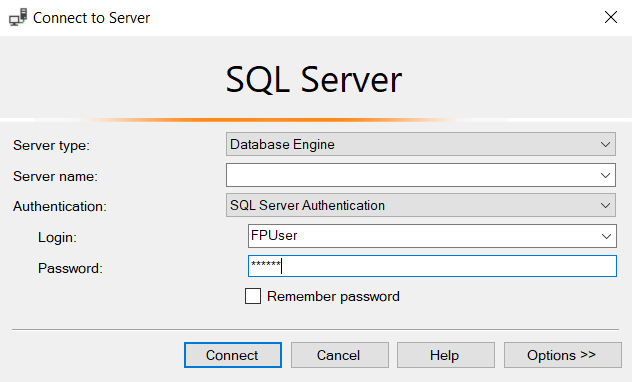Open Help for this dialog
This screenshot has width=632, height=382.
[445, 355]
